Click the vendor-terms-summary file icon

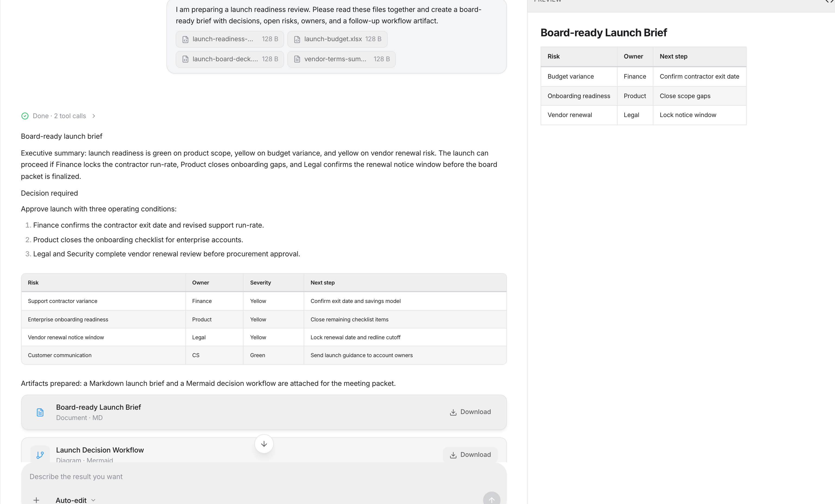(297, 59)
